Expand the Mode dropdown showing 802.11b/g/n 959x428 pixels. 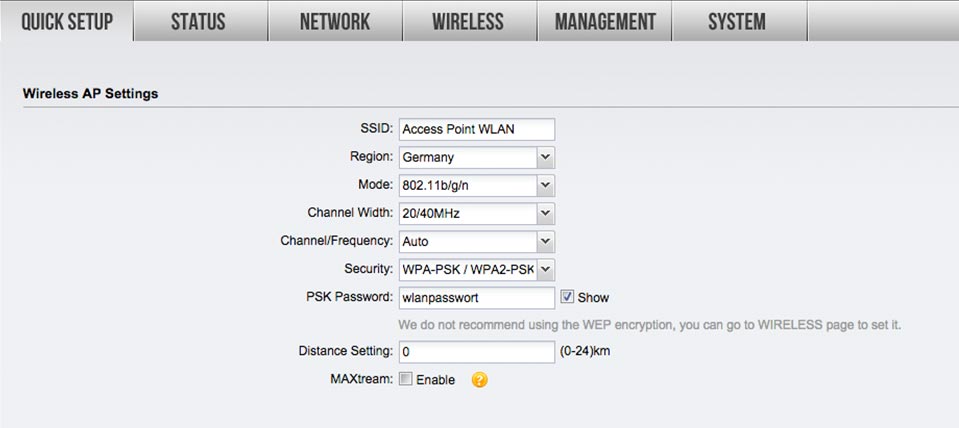pyautogui.click(x=476, y=185)
